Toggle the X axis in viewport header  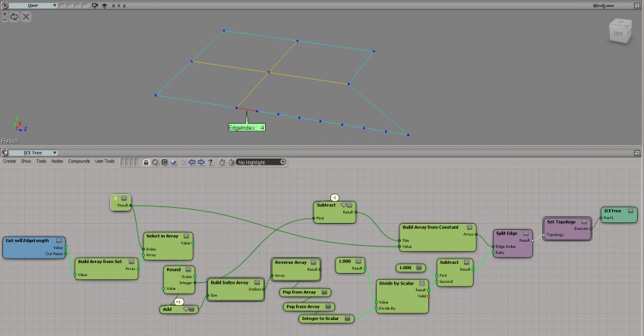coord(112,5)
